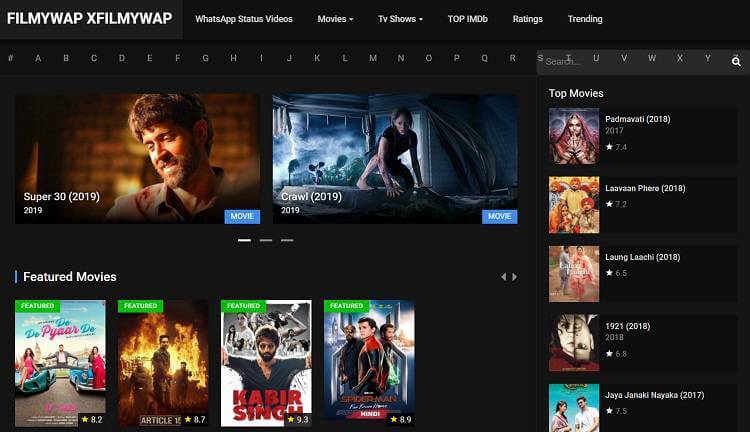This screenshot has width=750, height=432.
Task: Filter movies by letter D
Action: click(122, 58)
